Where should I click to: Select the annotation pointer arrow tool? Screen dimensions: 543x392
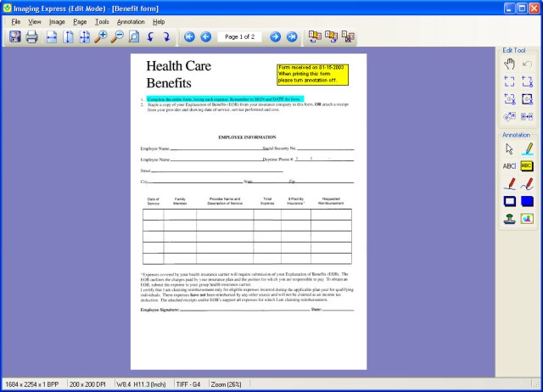pyautogui.click(x=509, y=148)
